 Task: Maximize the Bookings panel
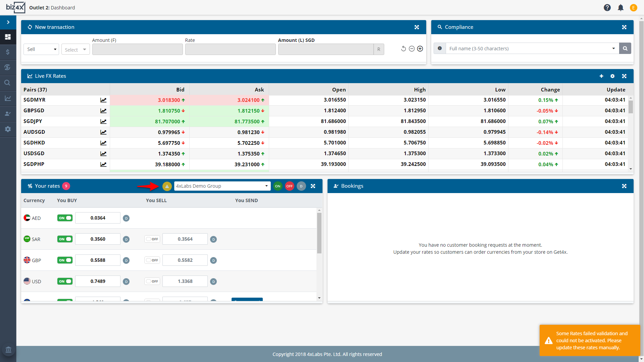click(624, 186)
